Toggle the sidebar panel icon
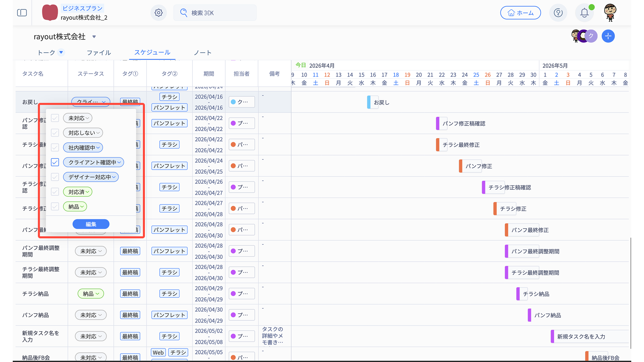644x362 pixels. pyautogui.click(x=22, y=13)
